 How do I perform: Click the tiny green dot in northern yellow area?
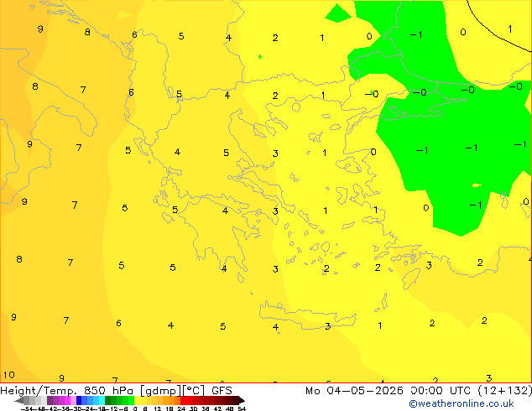[260, 57]
